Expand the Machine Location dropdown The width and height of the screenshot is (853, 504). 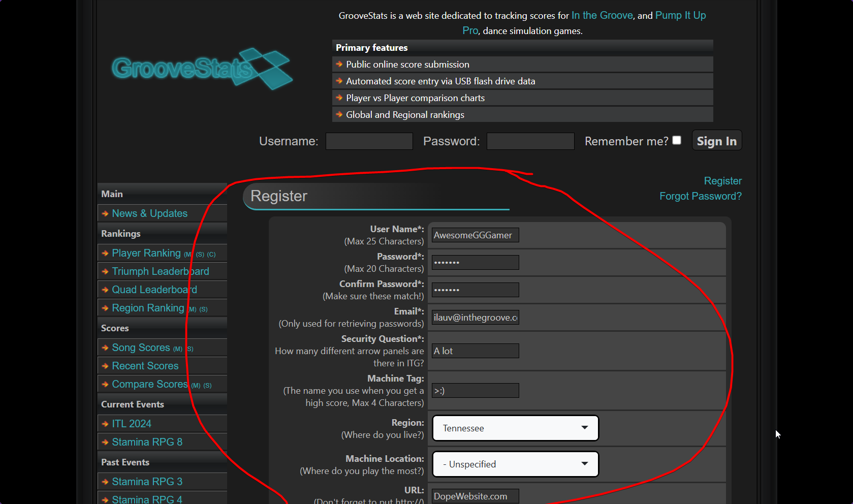(515, 464)
